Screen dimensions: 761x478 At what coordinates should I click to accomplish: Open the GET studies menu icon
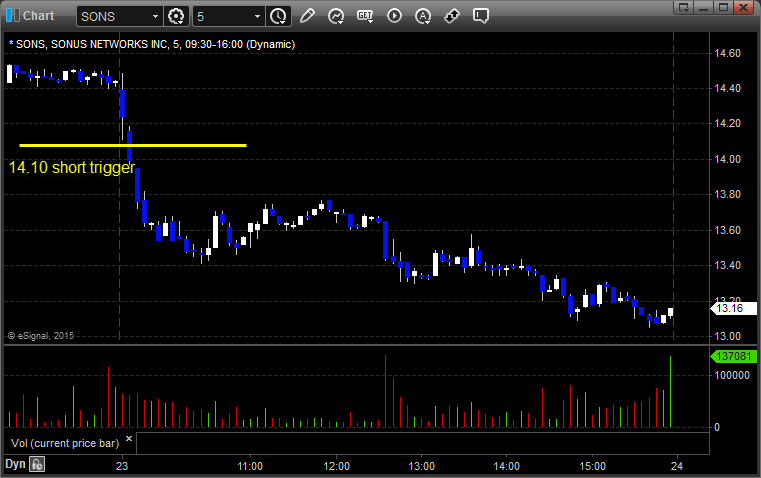tap(365, 16)
